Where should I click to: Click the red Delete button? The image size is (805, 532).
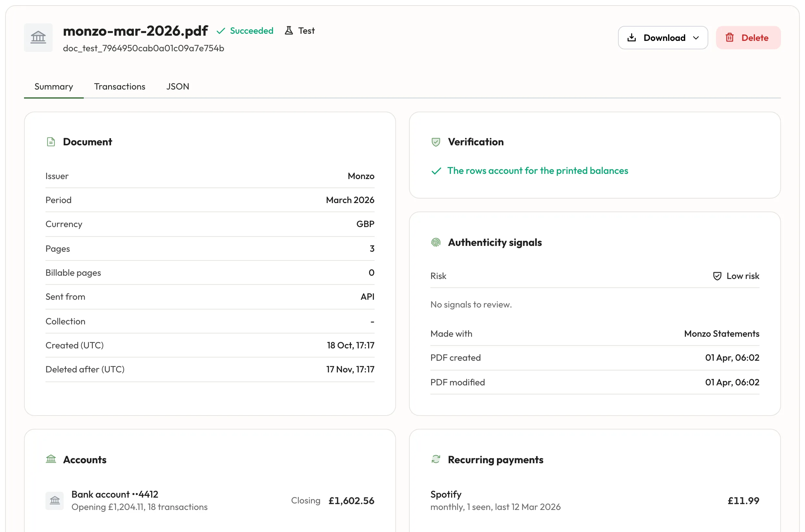coord(748,38)
